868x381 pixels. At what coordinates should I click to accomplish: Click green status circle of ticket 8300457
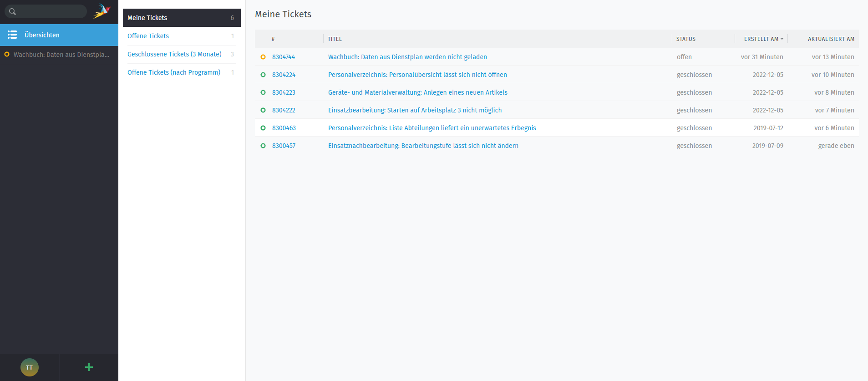tap(263, 146)
